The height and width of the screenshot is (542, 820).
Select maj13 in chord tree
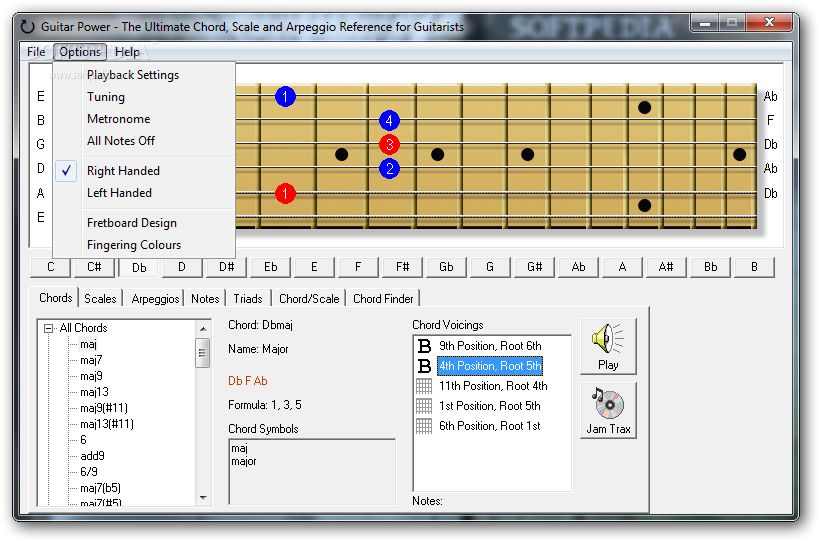point(94,392)
